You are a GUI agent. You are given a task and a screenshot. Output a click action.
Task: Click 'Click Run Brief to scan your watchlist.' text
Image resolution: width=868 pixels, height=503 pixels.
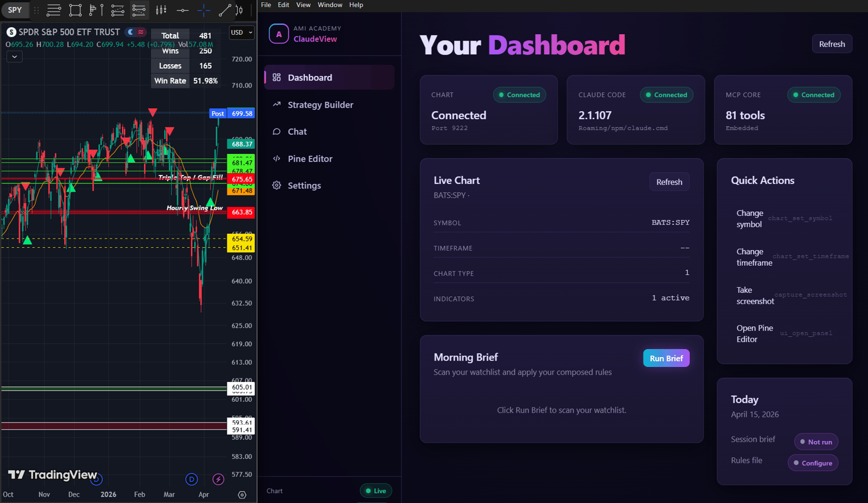click(x=561, y=410)
